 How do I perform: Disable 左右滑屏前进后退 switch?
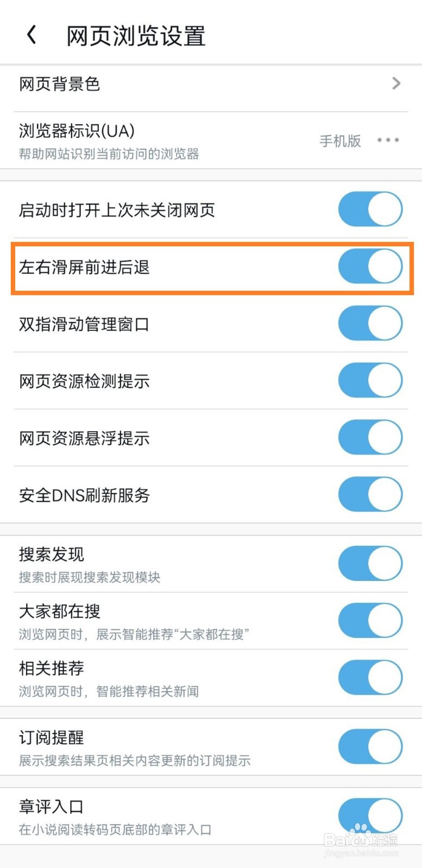(370, 266)
